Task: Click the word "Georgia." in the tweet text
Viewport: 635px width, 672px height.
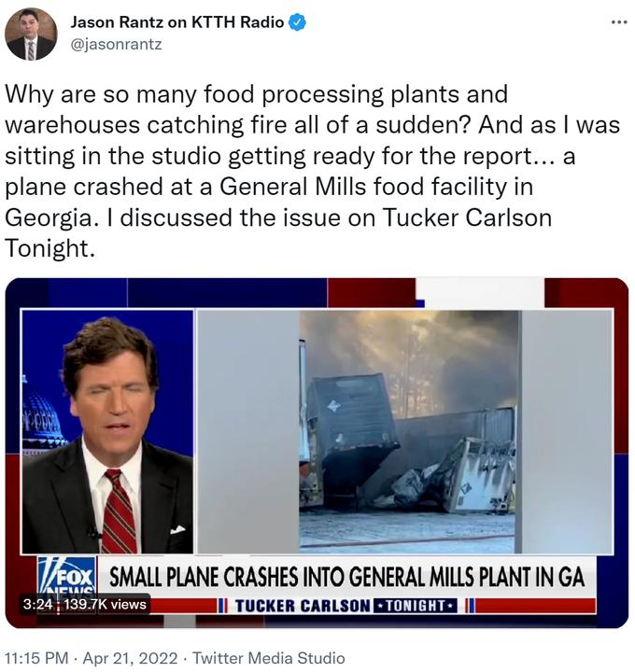Action: tap(48, 217)
